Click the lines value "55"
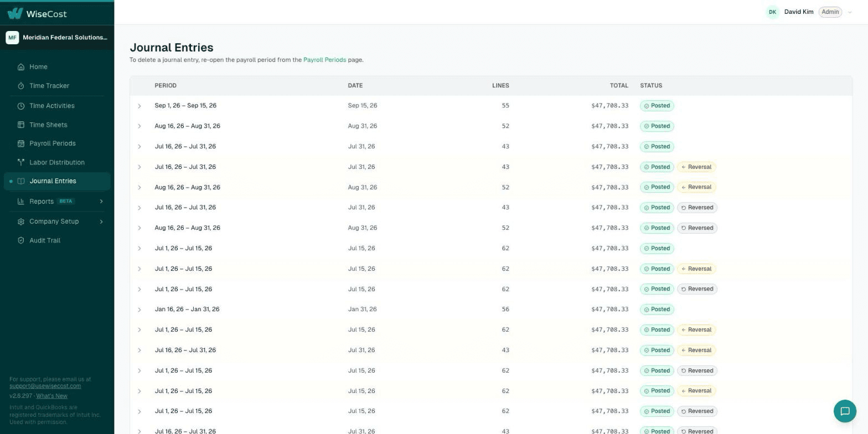This screenshot has width=868, height=434. [505, 106]
